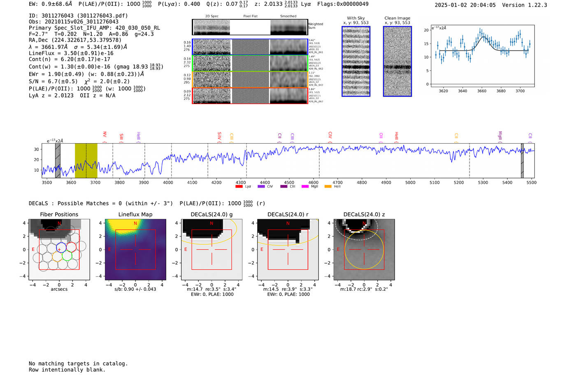This screenshot has width=576, height=392.
Task: Click the Cont(n) = 6.20(±0.17)e-17 value
Action: coord(70,59)
